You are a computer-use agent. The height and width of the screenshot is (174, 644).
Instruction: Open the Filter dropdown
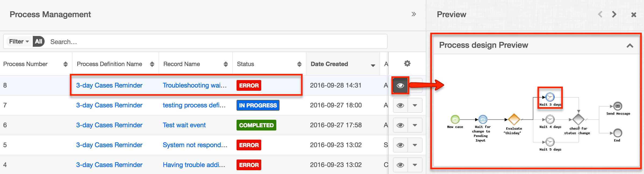tap(19, 41)
